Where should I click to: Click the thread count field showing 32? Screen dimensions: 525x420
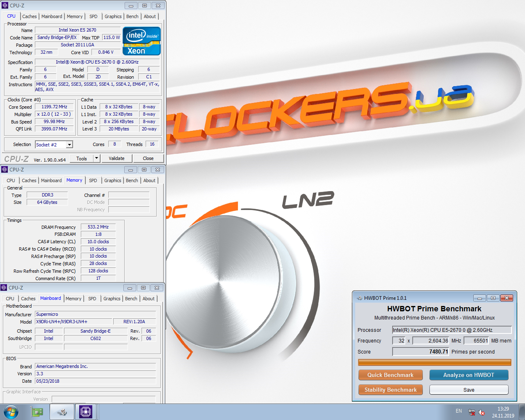pyautogui.click(x=399, y=340)
